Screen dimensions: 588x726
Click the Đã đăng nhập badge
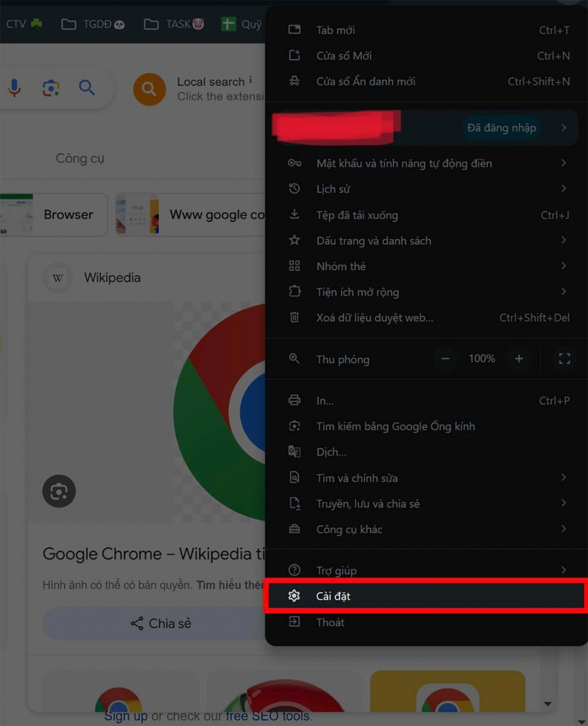(x=501, y=128)
